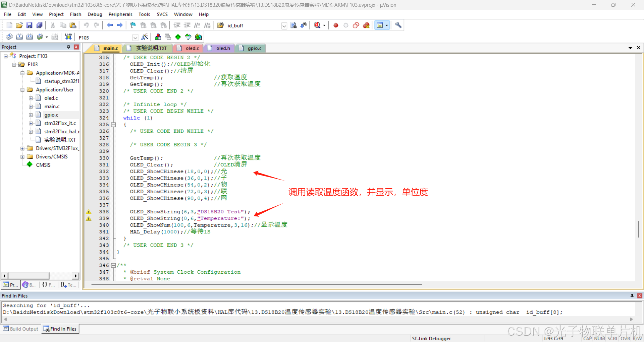Pin the Project panel

click(x=68, y=47)
